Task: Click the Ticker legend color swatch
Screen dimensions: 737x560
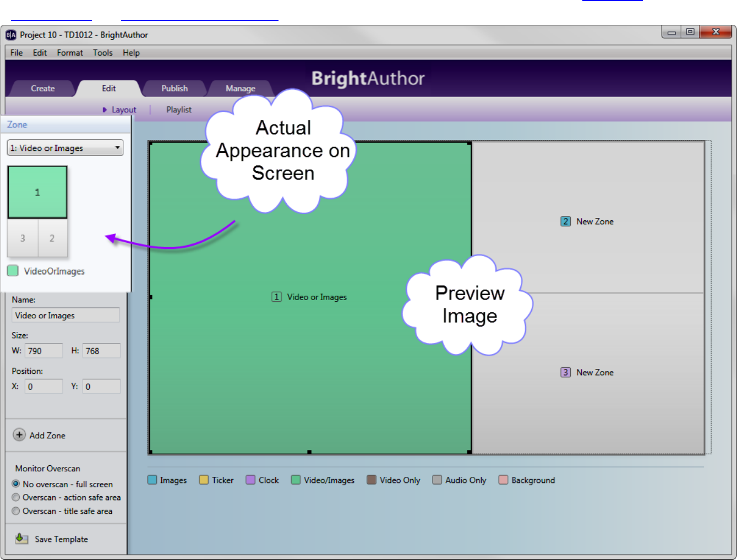Action: pyautogui.click(x=204, y=480)
